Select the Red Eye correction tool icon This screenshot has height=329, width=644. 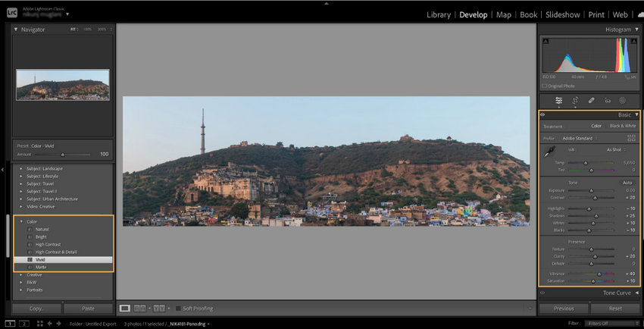point(608,100)
